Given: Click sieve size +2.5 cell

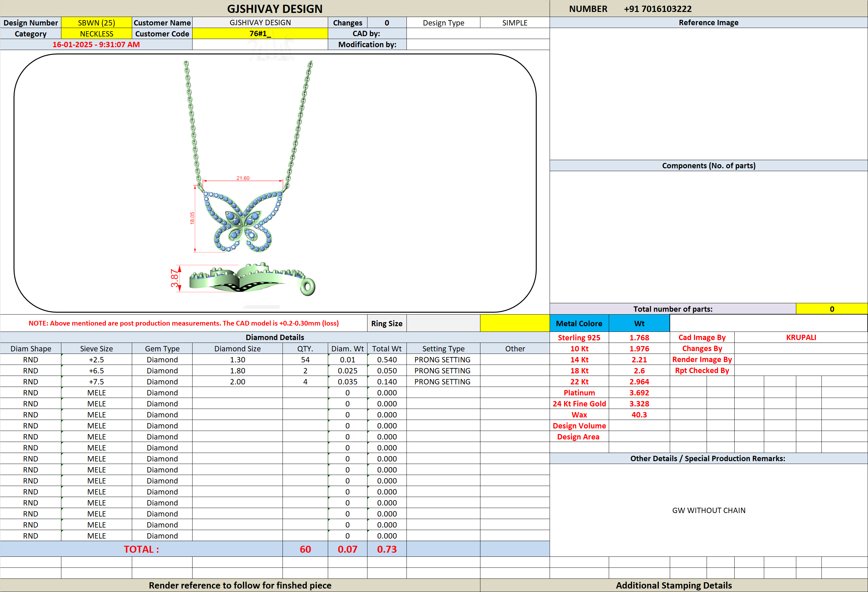Looking at the screenshot, I should 96,360.
